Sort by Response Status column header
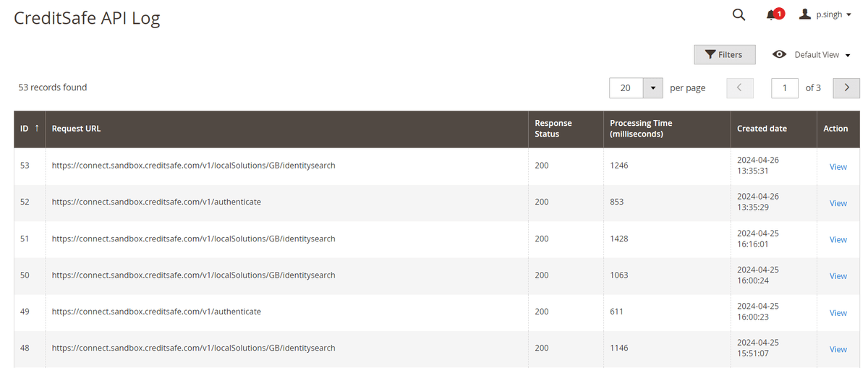The height and width of the screenshot is (368, 868). click(x=553, y=129)
